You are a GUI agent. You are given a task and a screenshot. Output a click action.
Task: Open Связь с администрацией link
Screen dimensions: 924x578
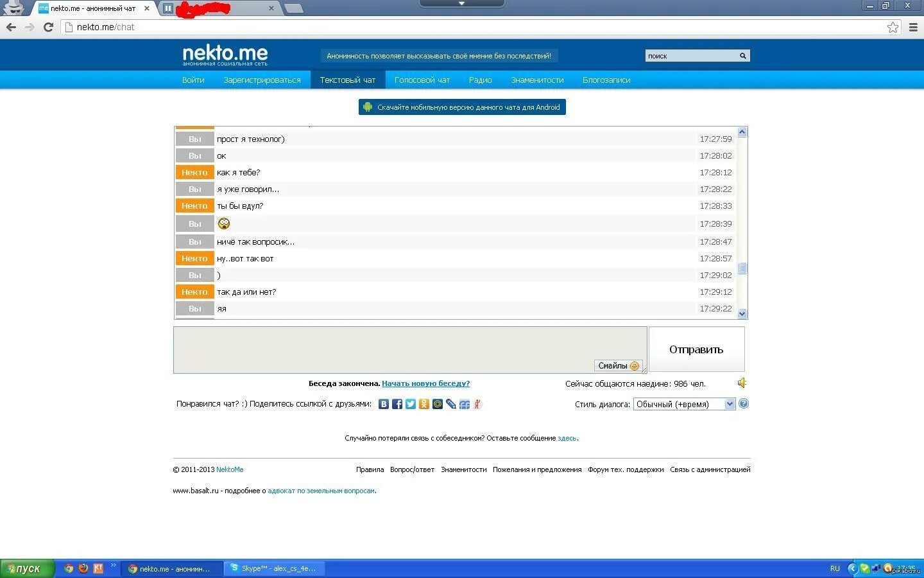(710, 469)
